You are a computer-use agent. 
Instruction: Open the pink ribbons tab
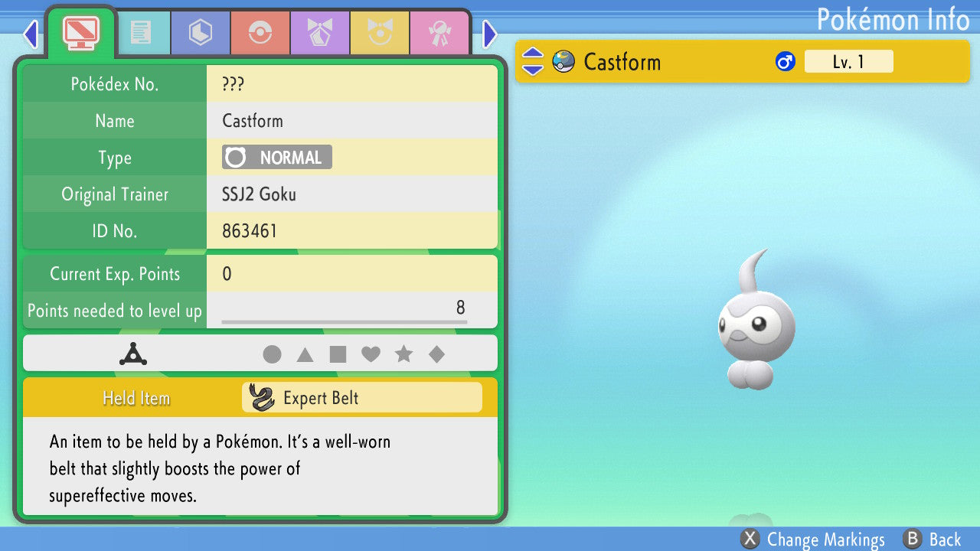click(x=439, y=33)
